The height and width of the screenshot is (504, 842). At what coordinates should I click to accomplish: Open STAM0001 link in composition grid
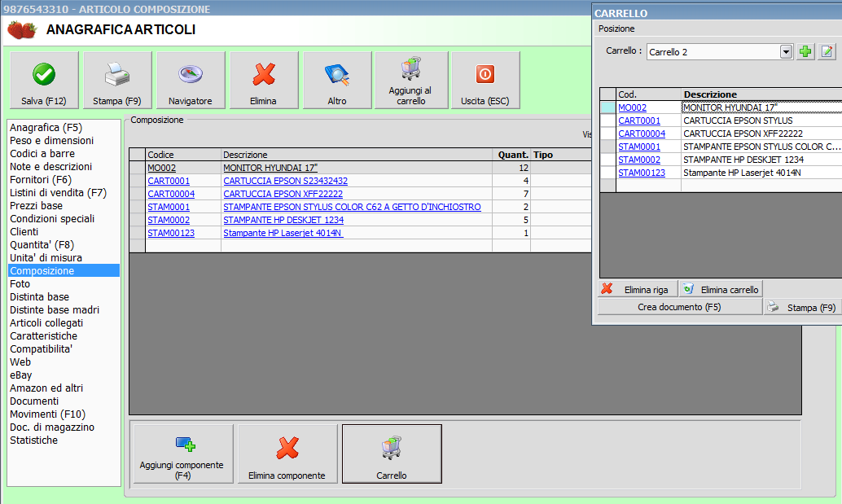coord(169,207)
